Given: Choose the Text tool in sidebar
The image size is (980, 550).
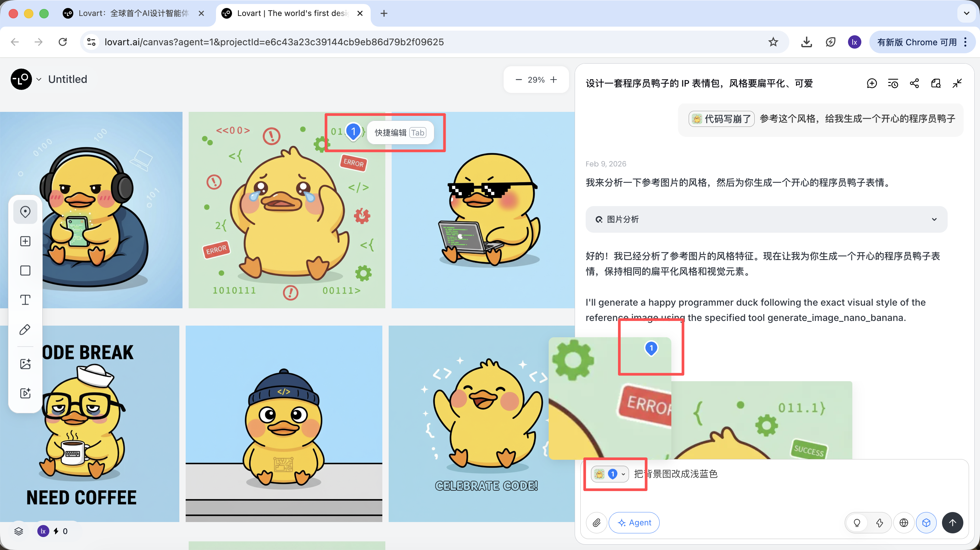Looking at the screenshot, I should coord(25,300).
